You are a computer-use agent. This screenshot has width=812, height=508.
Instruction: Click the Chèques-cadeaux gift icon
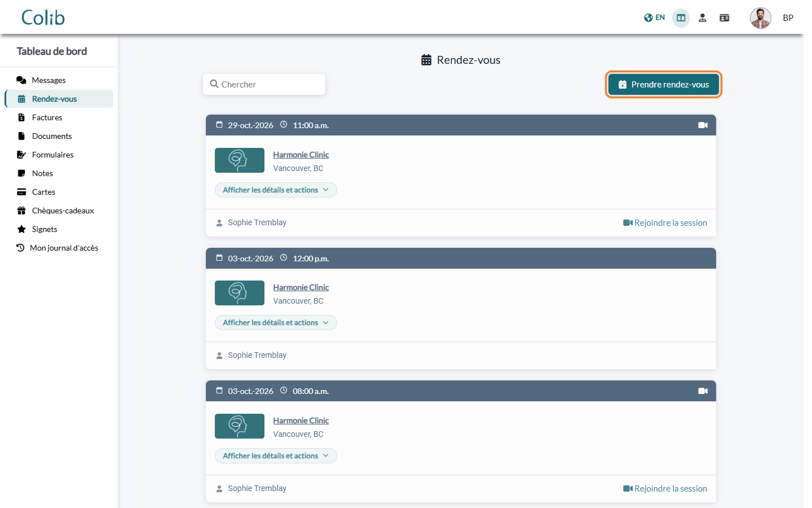tap(21, 211)
